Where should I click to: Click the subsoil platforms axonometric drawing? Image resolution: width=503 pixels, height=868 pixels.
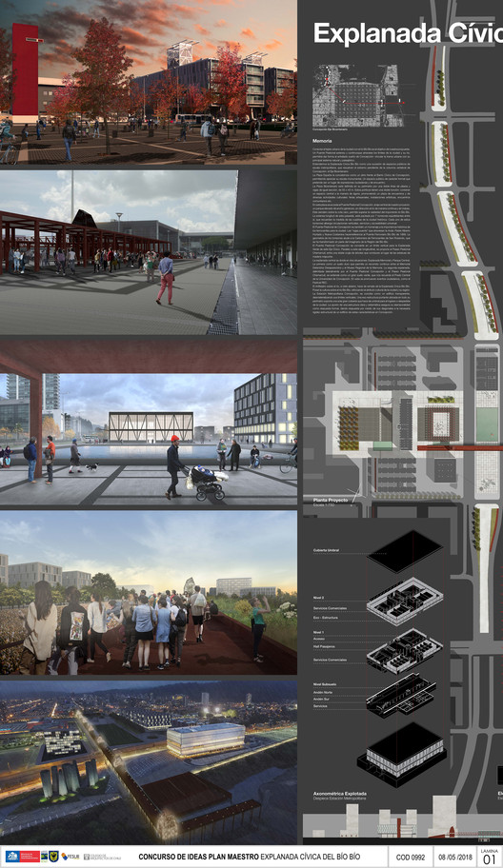pos(401,695)
